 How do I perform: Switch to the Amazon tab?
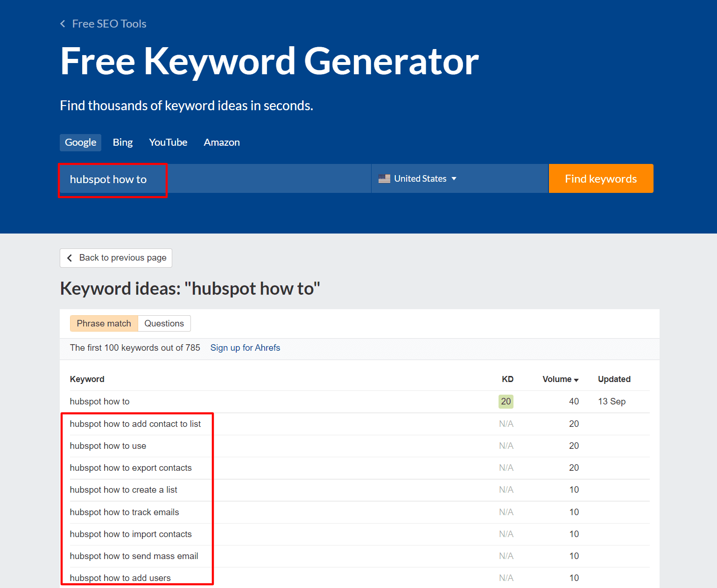coord(222,142)
